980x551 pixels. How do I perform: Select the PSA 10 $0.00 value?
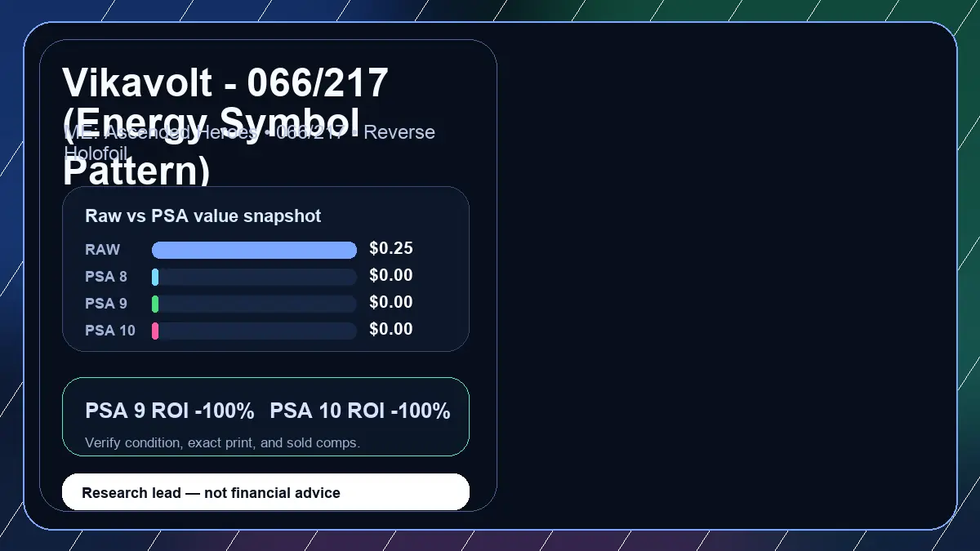click(390, 329)
